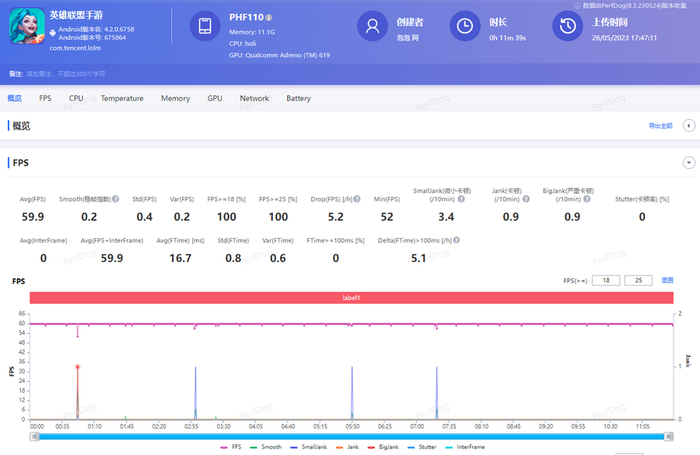Click the phone device icon
700x455 pixels.
[204, 28]
